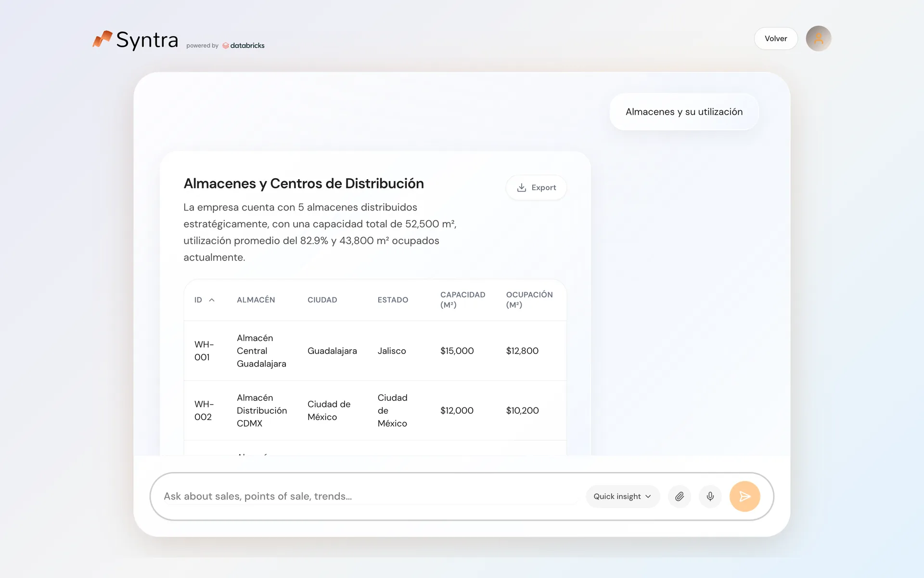Click the $15,000 capacity value
Viewport: 924px width, 578px height.
click(x=457, y=351)
